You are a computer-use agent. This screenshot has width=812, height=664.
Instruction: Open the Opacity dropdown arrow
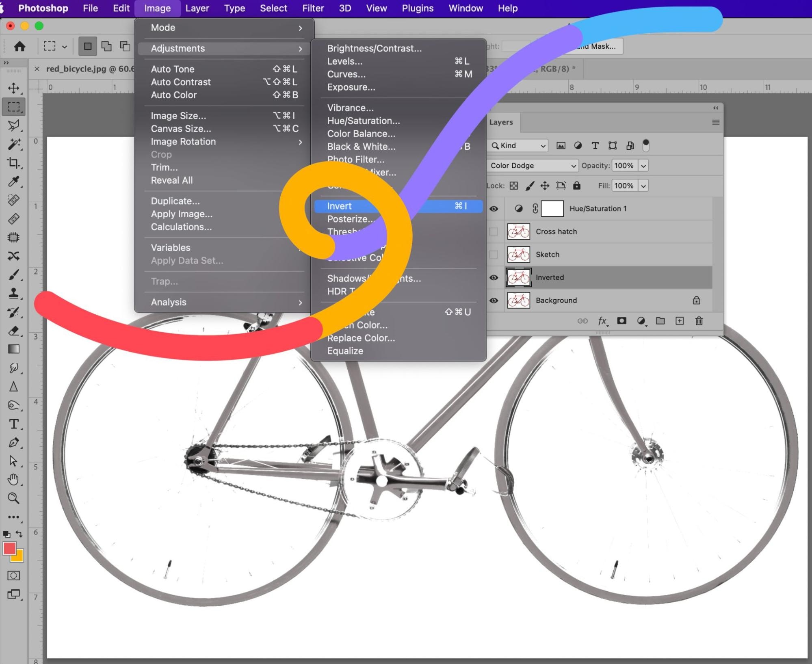[643, 166]
